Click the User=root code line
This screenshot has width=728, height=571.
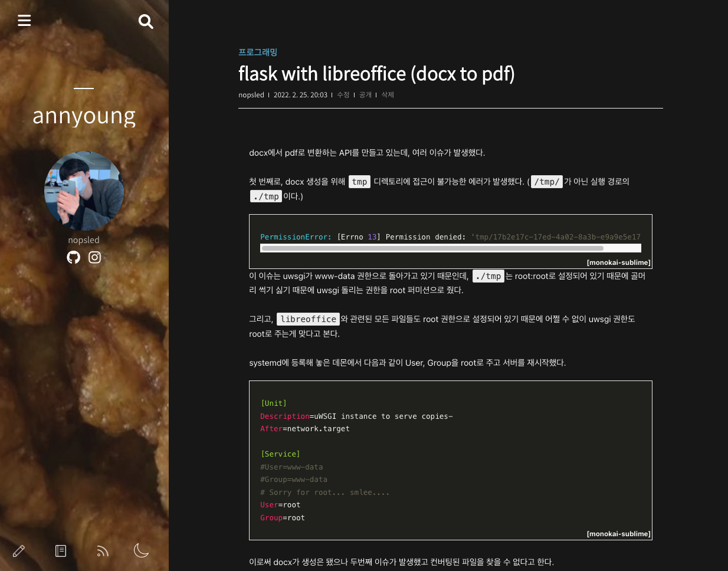pyautogui.click(x=280, y=505)
